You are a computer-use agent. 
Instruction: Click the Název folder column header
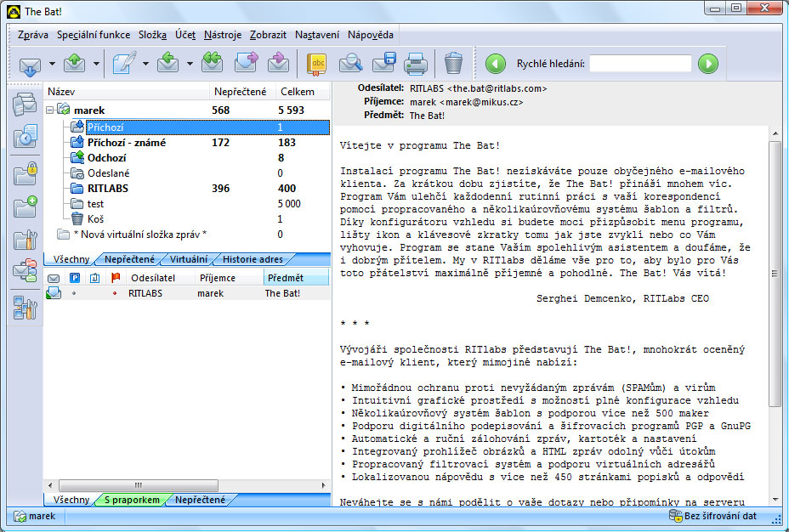click(x=127, y=92)
